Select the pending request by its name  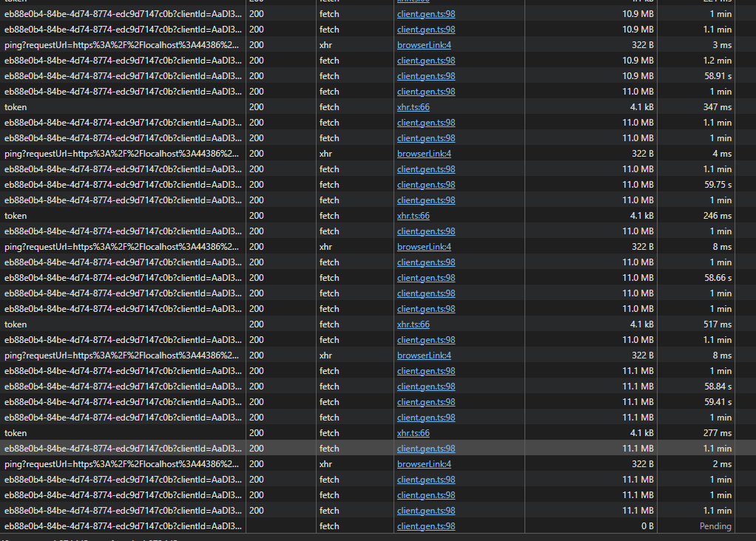tap(122, 526)
